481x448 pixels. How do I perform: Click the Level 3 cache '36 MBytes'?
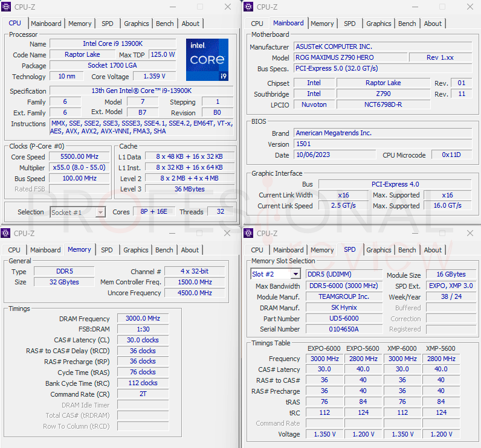point(190,189)
